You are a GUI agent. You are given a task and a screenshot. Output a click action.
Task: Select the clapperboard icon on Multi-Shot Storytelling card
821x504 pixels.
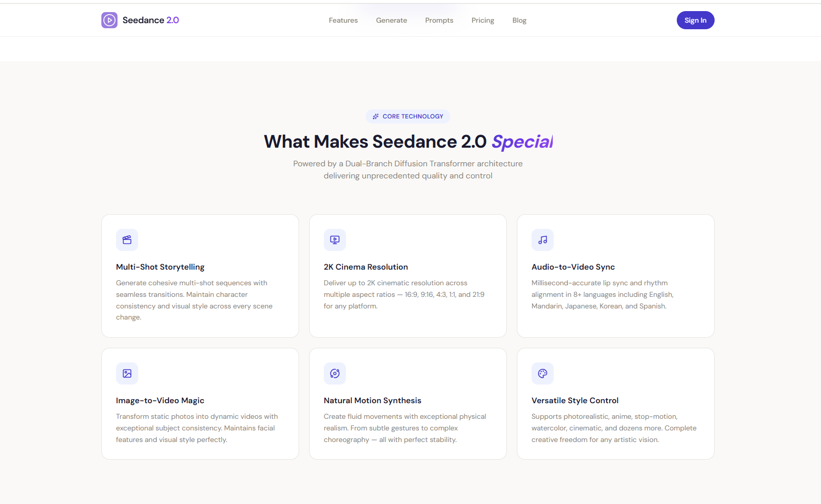[127, 240]
